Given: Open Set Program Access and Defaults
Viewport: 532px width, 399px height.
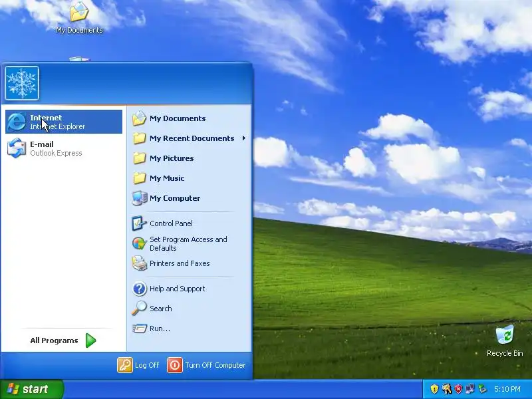Looking at the screenshot, I should tap(190, 243).
